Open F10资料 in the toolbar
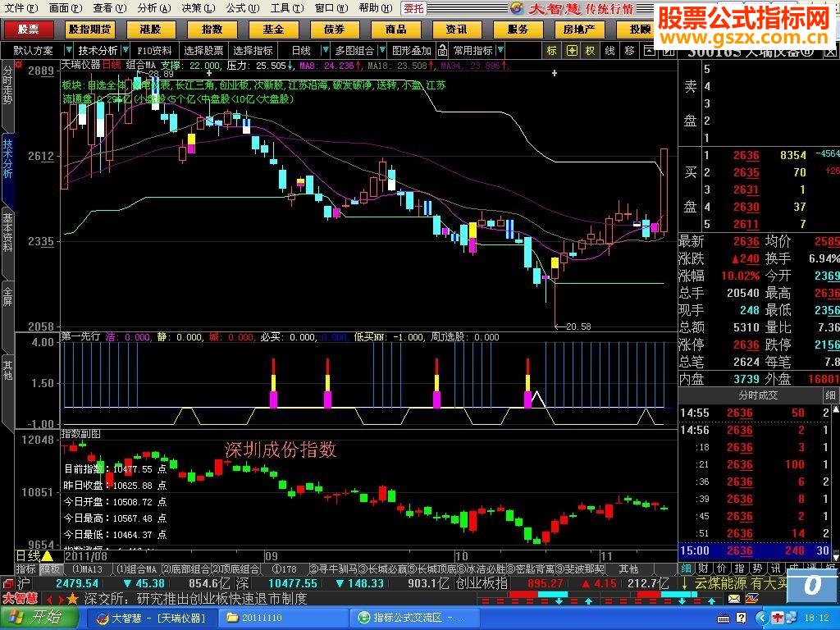The image size is (840, 630). pyautogui.click(x=154, y=50)
